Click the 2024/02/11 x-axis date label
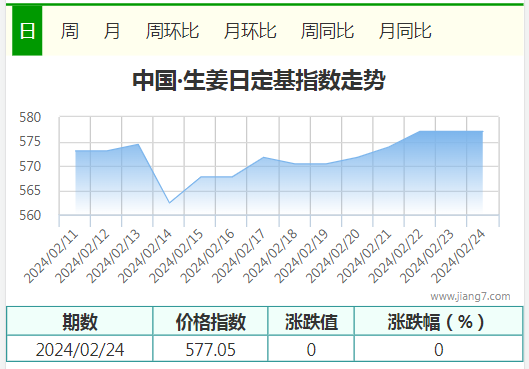The image size is (529, 369). (x=51, y=256)
